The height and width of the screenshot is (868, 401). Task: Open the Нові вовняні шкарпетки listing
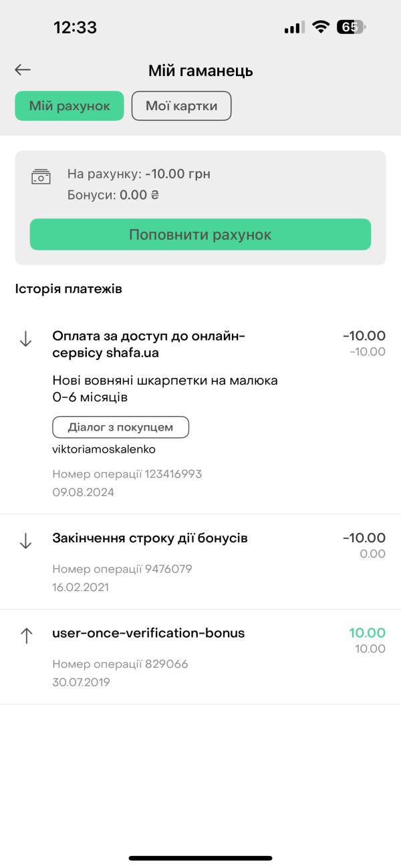[164, 389]
